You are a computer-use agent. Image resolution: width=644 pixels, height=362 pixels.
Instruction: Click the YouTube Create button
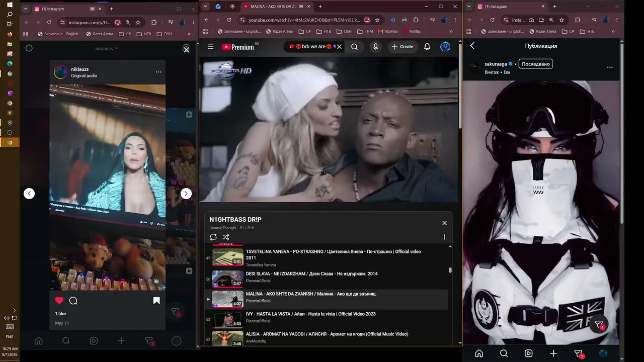pyautogui.click(x=403, y=47)
